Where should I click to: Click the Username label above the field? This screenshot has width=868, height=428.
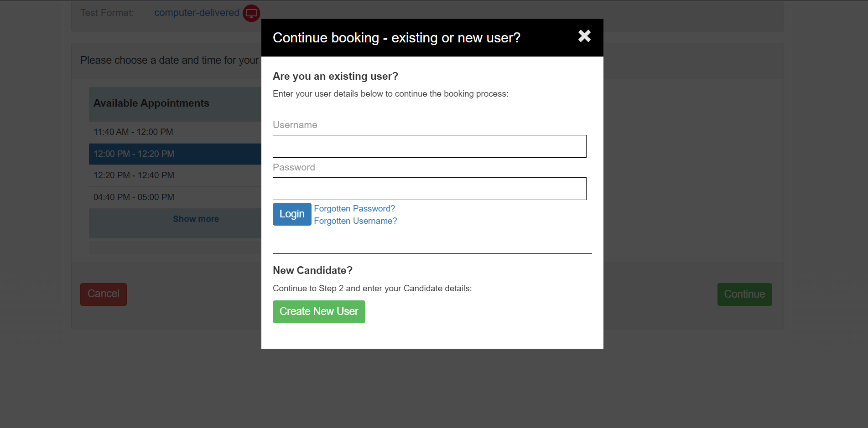pos(295,124)
